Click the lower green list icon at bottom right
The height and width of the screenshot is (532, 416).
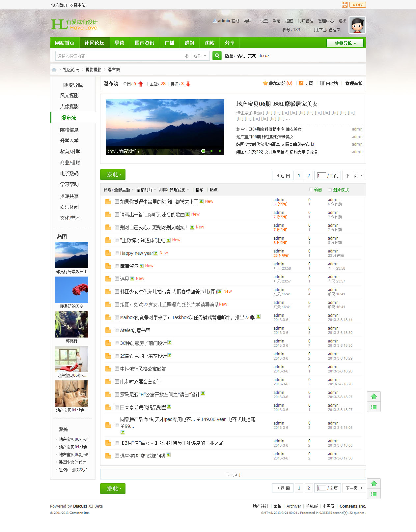(x=374, y=494)
